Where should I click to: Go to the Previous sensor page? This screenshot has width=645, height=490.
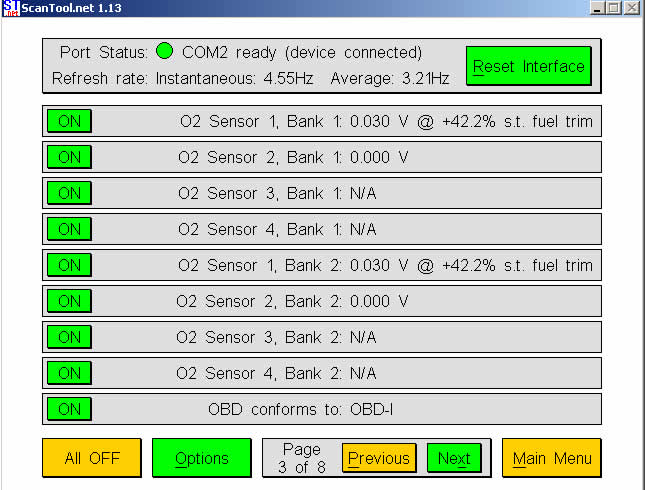click(379, 458)
